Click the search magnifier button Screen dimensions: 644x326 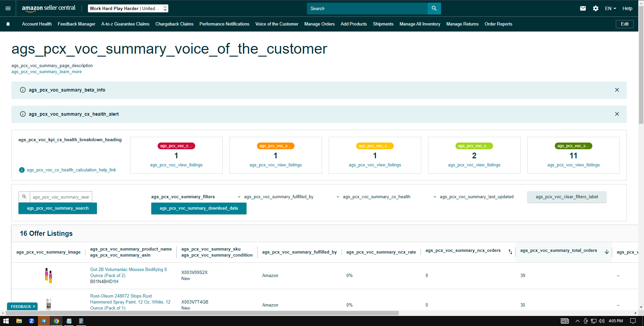coord(434,8)
